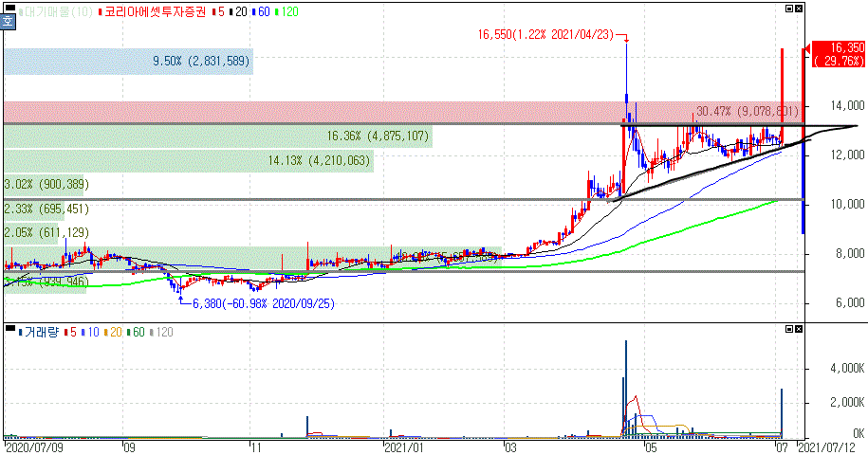Select the green 120 moving average legend

[286, 11]
